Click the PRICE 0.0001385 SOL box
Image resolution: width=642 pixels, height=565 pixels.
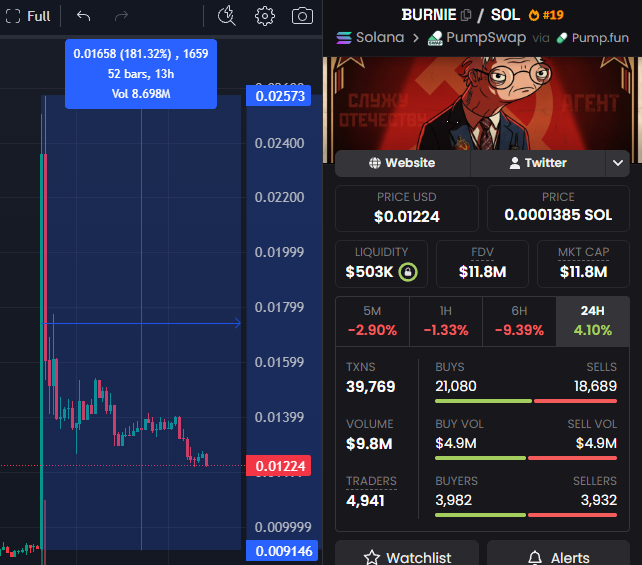coord(558,208)
